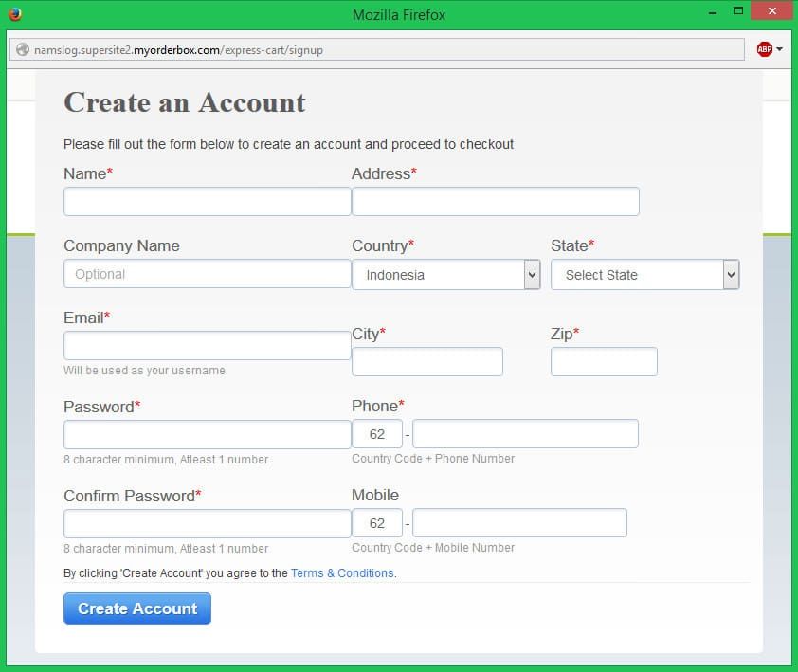Click the Phone country code box
Screen dimensions: 798x672
click(x=377, y=434)
